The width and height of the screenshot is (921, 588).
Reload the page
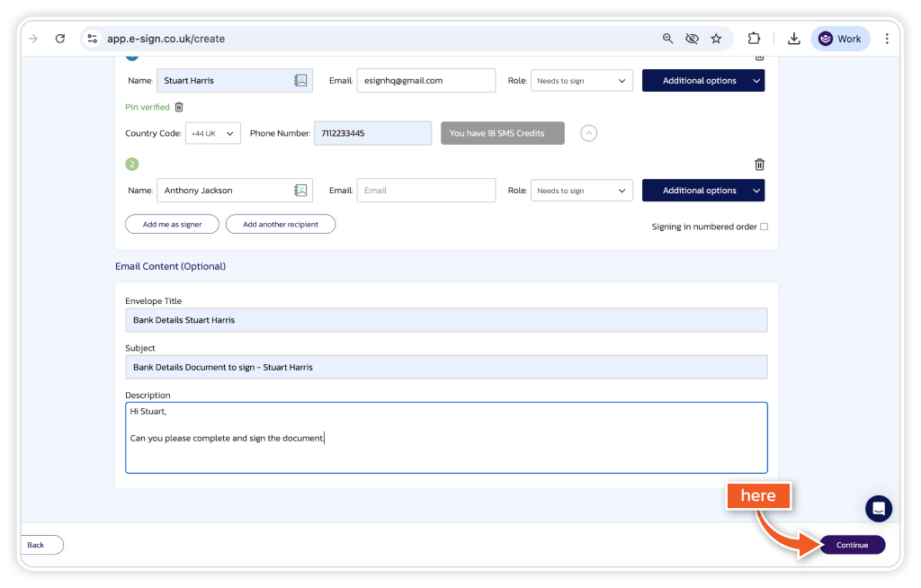click(60, 39)
